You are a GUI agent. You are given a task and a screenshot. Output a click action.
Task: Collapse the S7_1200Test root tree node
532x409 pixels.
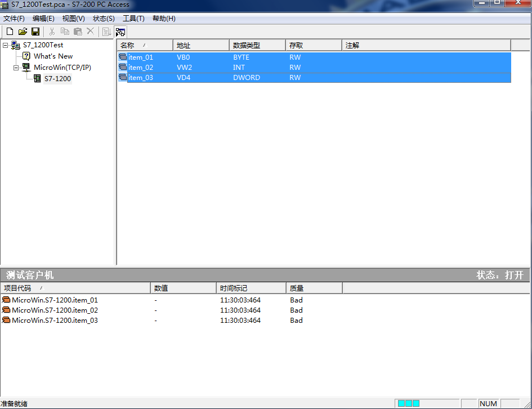[x=6, y=45]
